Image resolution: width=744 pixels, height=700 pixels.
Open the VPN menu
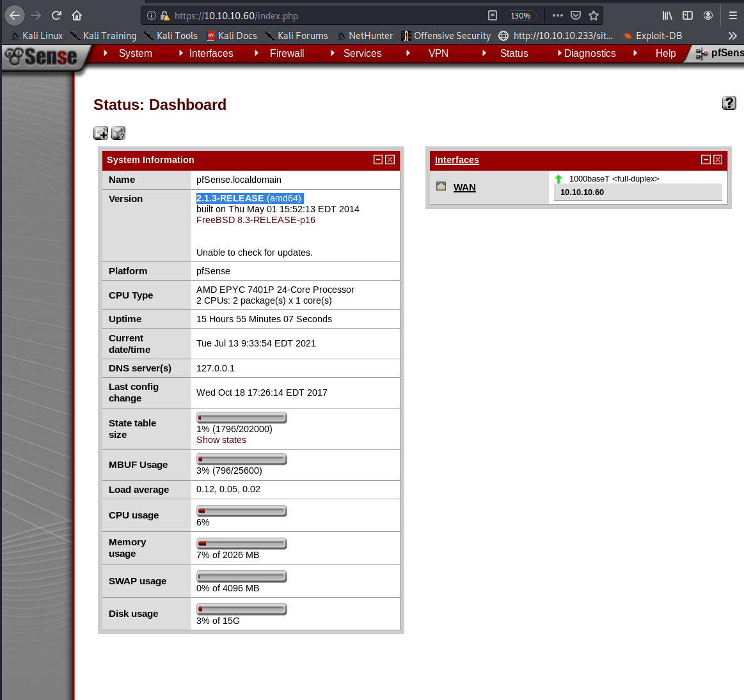(438, 54)
